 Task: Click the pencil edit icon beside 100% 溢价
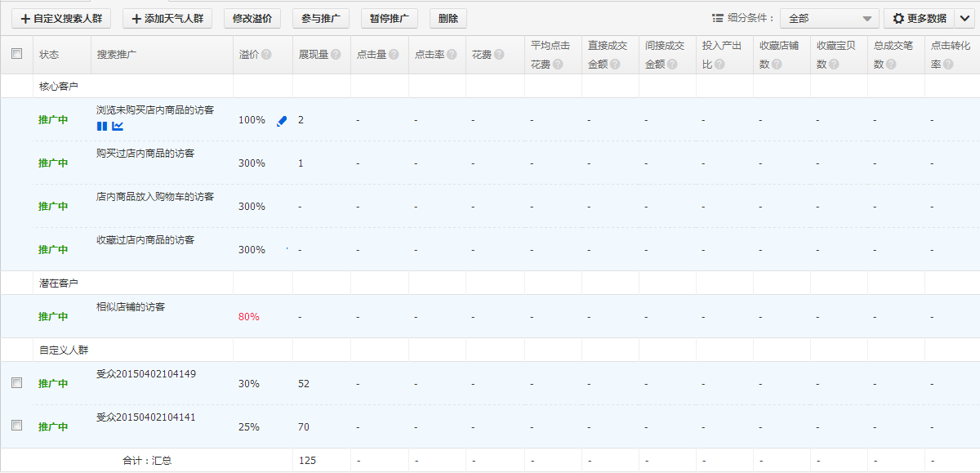(x=282, y=121)
